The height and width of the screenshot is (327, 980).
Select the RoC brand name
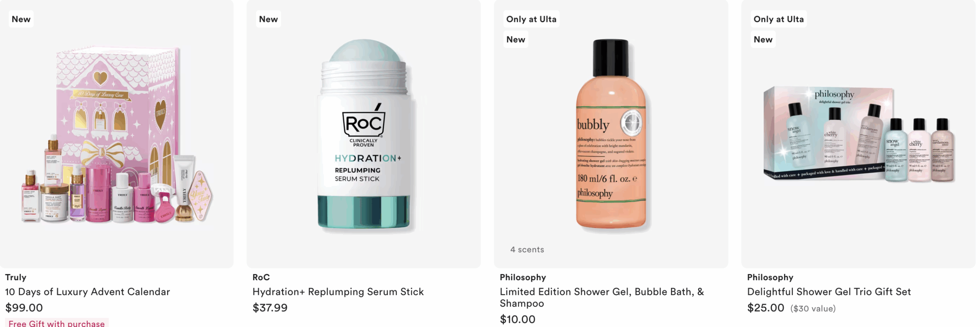tap(261, 277)
